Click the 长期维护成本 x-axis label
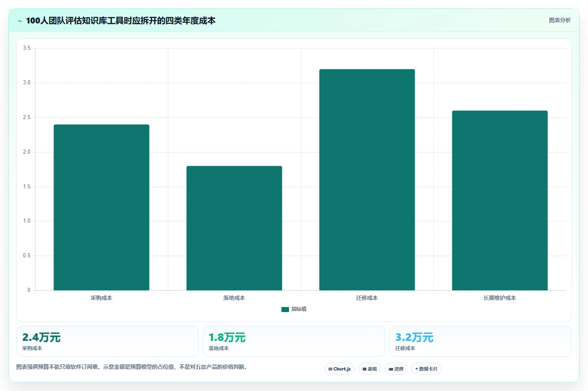Image resolution: width=588 pixels, height=391 pixels. 500,298
